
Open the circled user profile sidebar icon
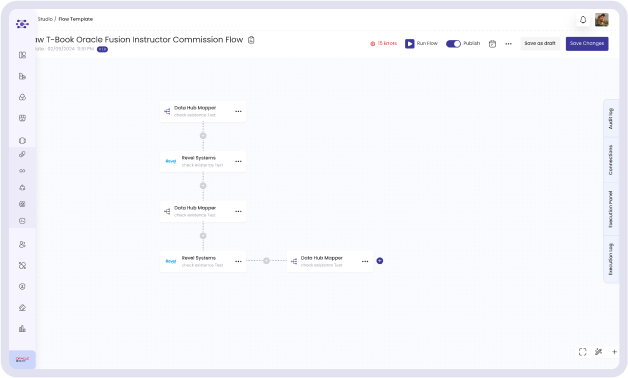[x=22, y=287]
